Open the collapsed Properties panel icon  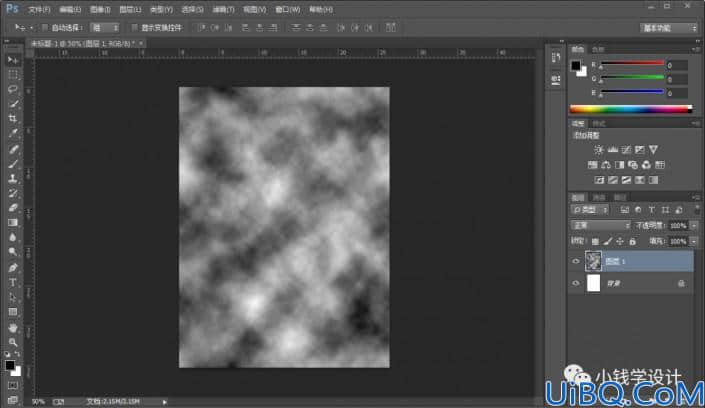pos(556,80)
